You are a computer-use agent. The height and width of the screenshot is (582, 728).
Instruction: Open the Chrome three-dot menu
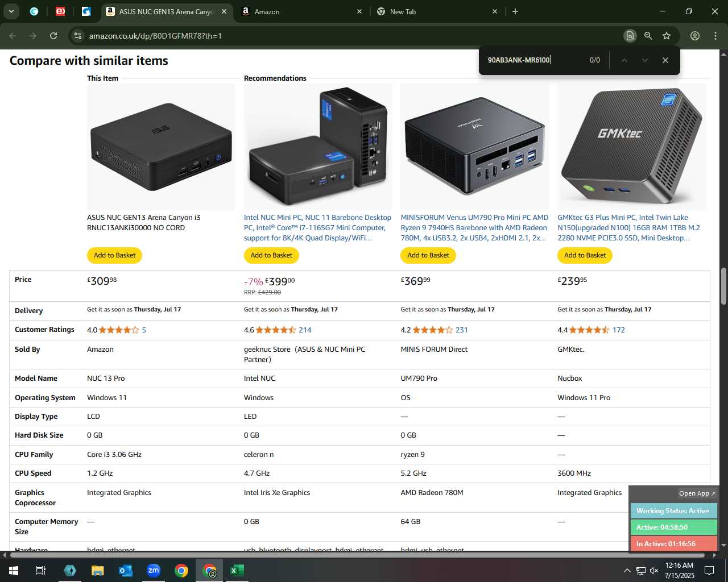(x=715, y=36)
